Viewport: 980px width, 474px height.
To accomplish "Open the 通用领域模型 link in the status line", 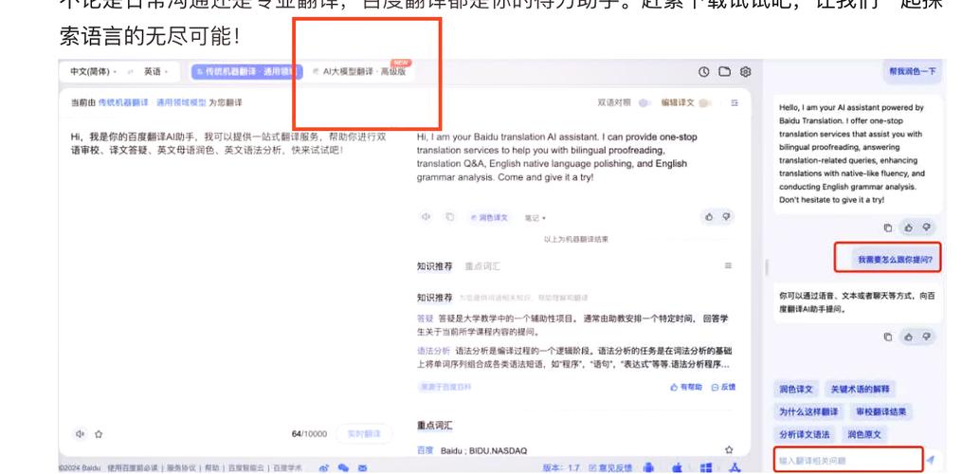I will (181, 102).
